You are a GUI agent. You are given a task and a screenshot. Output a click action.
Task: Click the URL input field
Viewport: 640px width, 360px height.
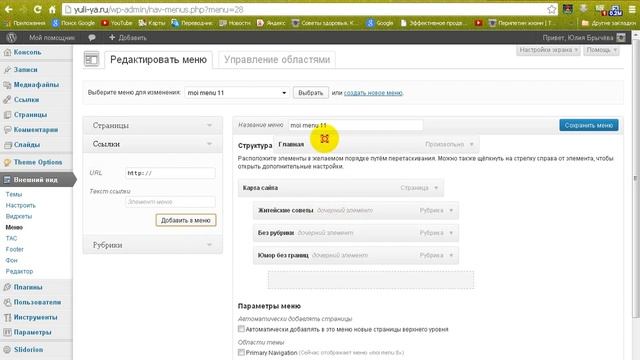170,173
